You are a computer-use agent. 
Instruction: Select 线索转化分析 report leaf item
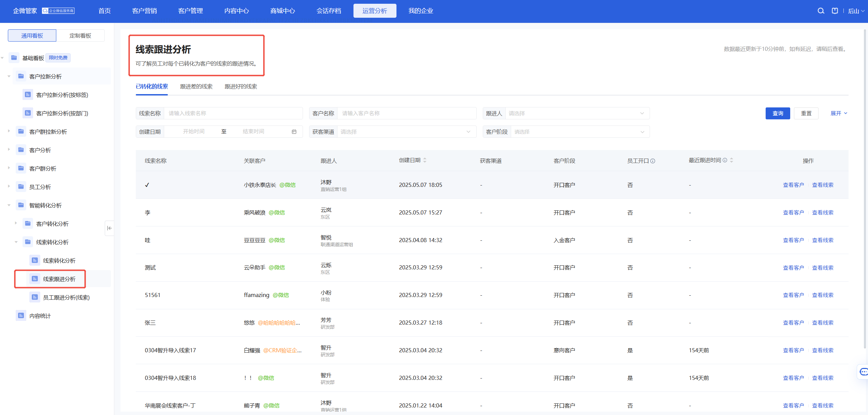(x=59, y=261)
